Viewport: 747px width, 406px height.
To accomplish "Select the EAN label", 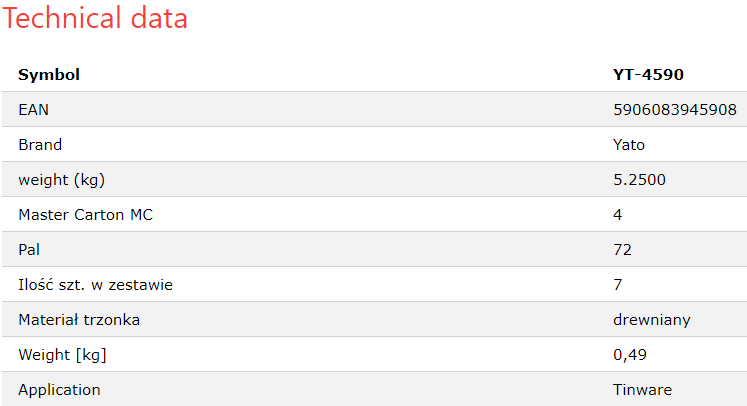I will coord(33,110).
